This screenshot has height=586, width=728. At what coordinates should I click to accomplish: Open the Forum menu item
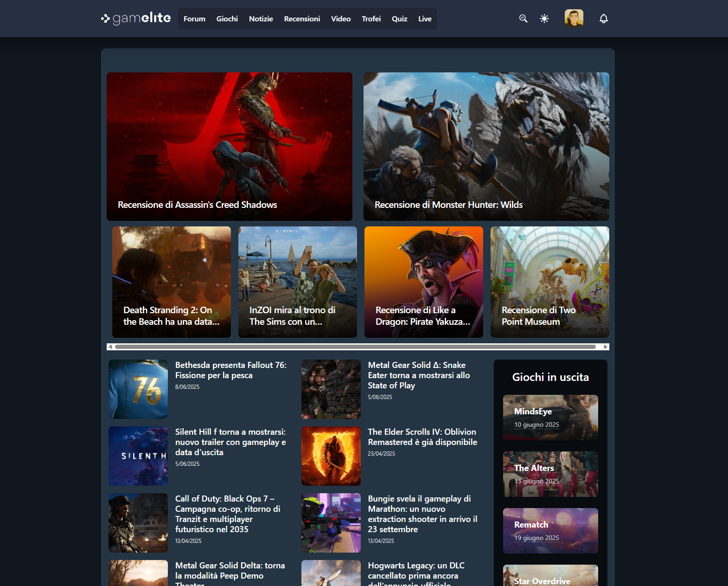[x=194, y=19]
